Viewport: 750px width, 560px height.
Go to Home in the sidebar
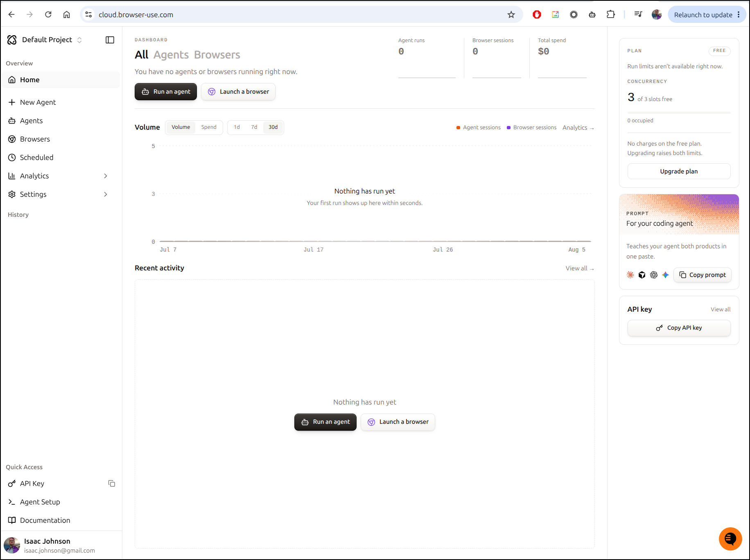tap(61, 80)
